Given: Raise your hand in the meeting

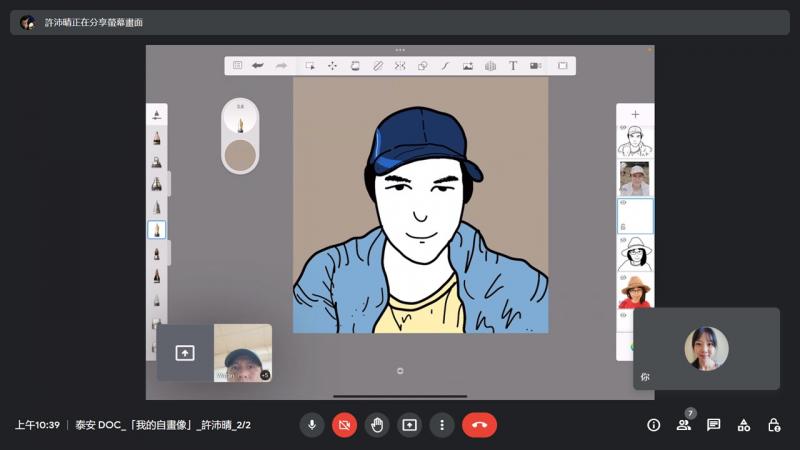Looking at the screenshot, I should pos(377,424).
